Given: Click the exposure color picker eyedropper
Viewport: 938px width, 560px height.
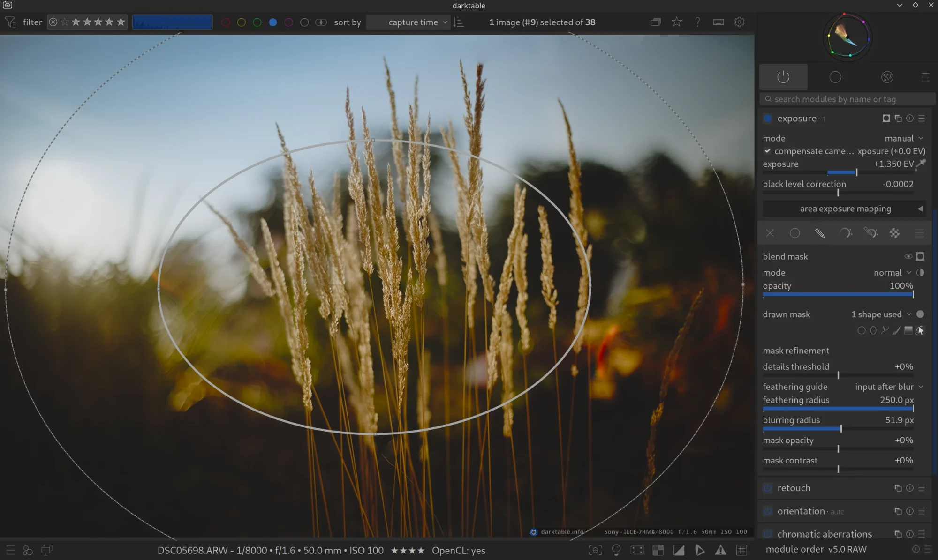Looking at the screenshot, I should [x=921, y=164].
